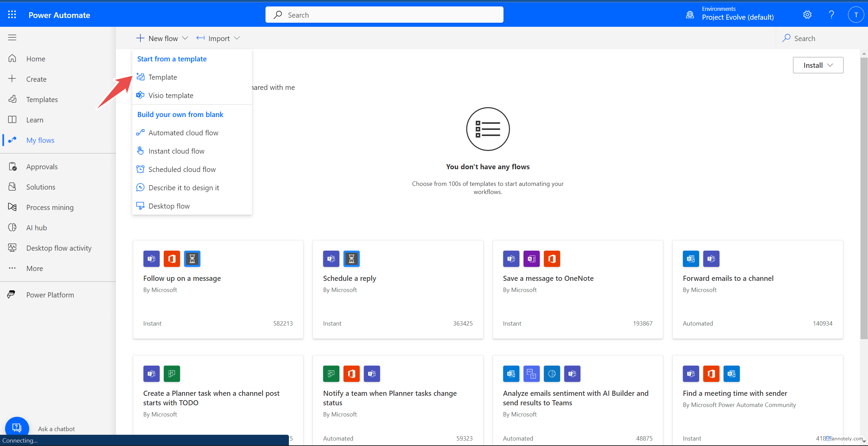Click the Outlook icon on Find a meeting time card
This screenshot has height=446, width=868.
732,374
